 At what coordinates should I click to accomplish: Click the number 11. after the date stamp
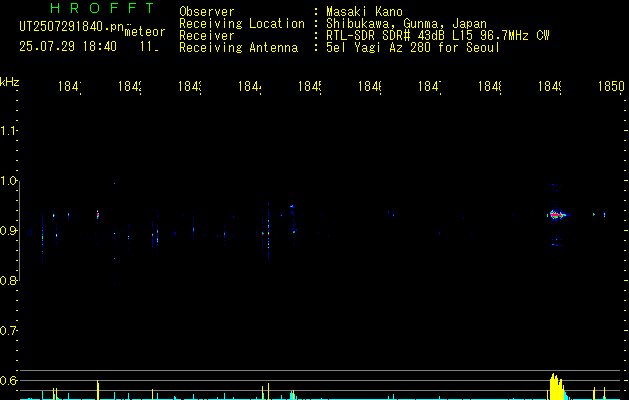tap(149, 47)
